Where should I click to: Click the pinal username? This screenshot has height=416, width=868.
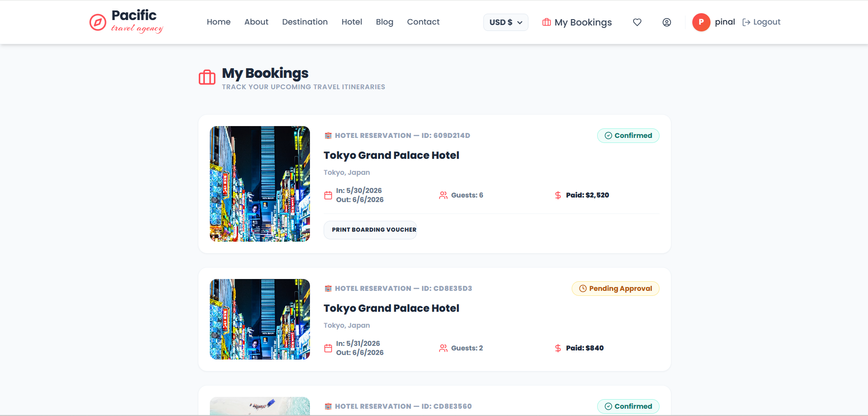pyautogui.click(x=725, y=22)
